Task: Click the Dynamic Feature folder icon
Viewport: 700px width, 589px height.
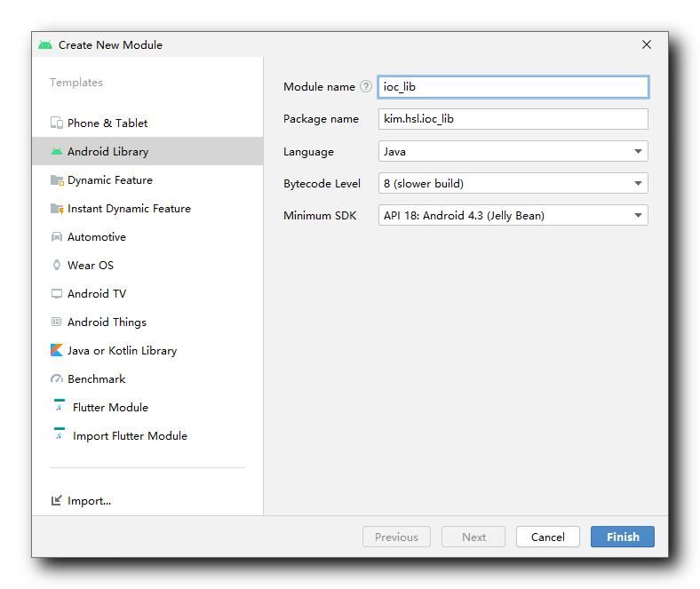Action: 57,180
